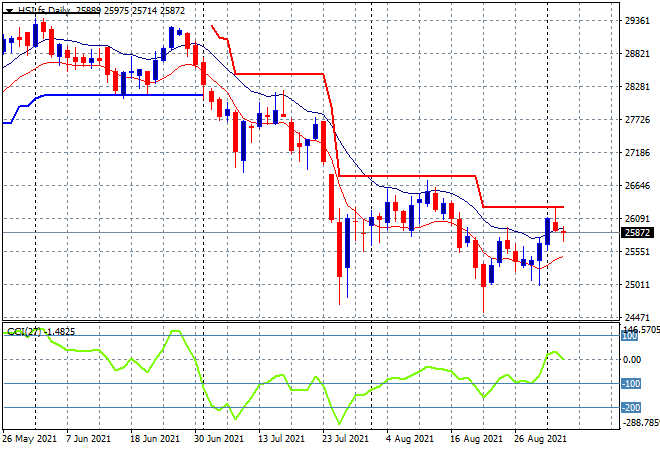The image size is (660, 450).
Task: Click the 16 Aug 2021 date label
Action: coord(476,439)
